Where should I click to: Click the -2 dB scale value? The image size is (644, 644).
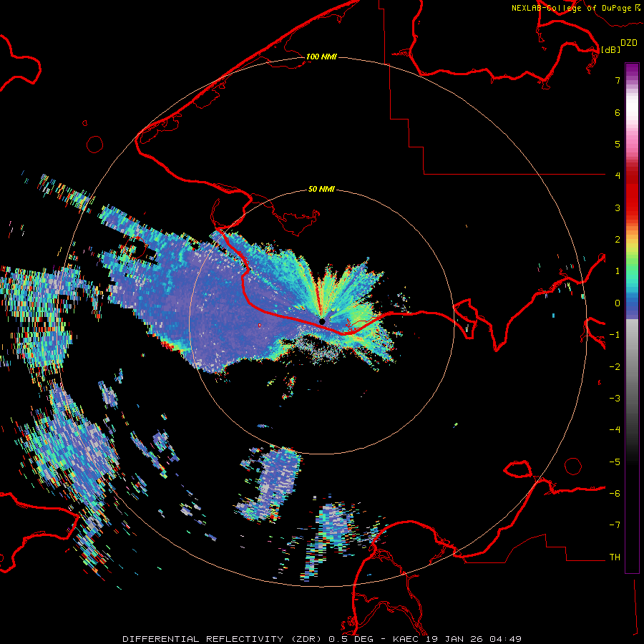click(615, 367)
